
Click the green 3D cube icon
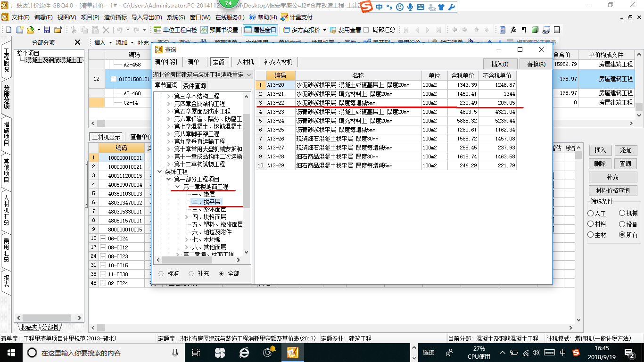tap(535, 30)
